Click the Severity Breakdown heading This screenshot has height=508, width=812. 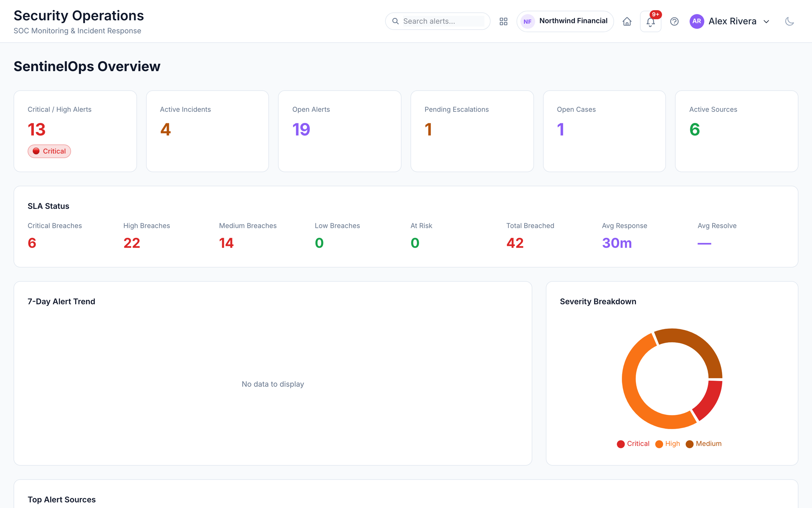[598, 301]
